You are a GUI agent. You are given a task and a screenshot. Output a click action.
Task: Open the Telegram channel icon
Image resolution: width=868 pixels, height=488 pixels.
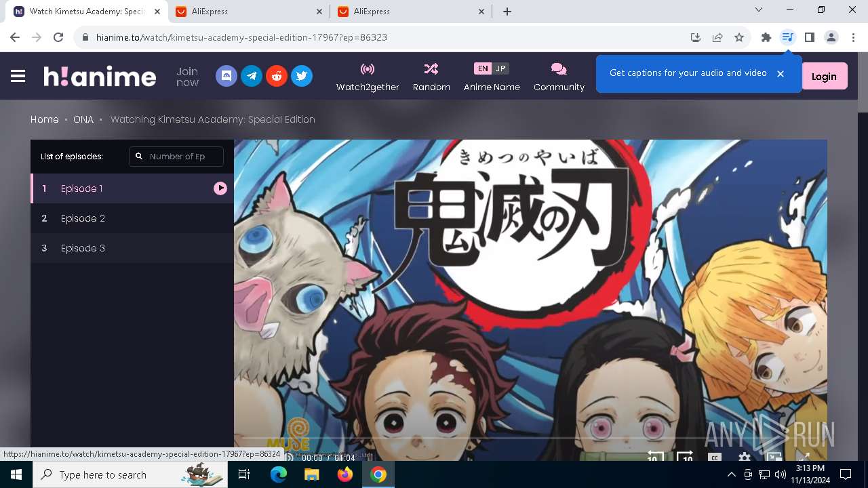[252, 76]
